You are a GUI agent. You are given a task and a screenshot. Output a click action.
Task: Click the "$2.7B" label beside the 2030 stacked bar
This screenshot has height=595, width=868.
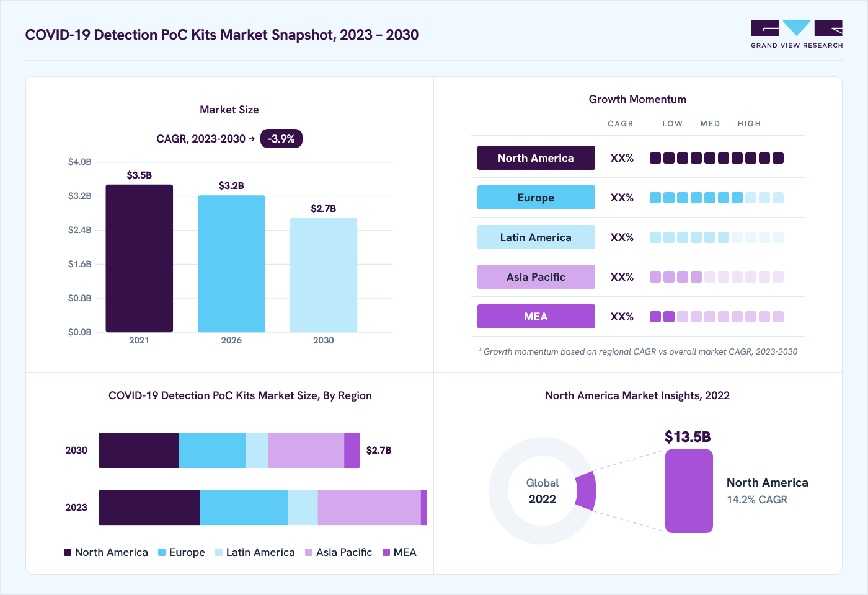pyautogui.click(x=379, y=451)
